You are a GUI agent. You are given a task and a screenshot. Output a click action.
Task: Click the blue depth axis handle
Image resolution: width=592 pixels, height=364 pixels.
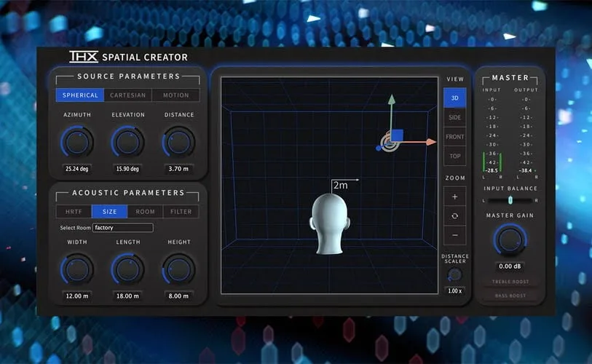point(379,149)
